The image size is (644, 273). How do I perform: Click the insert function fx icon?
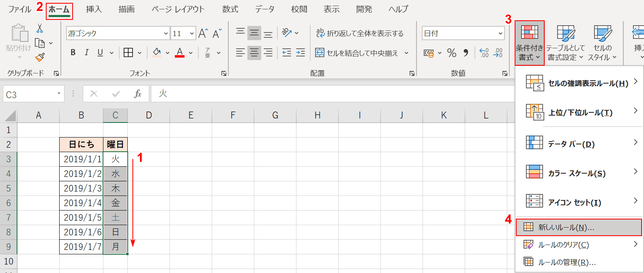point(138,94)
